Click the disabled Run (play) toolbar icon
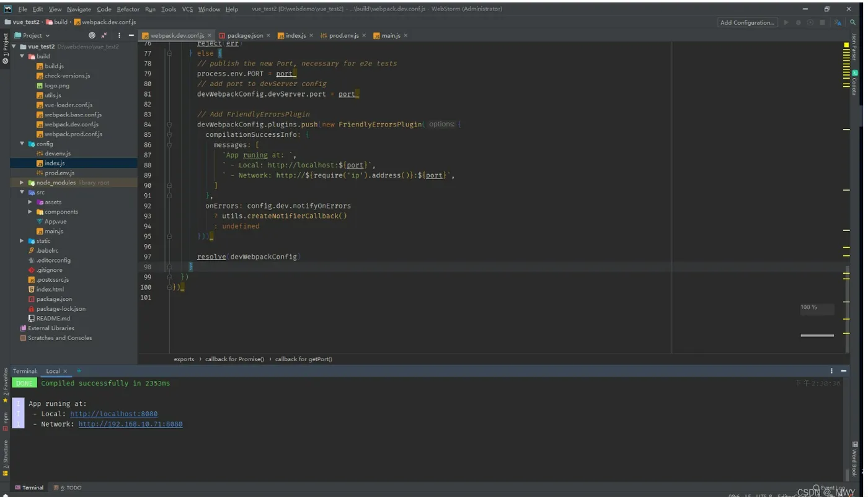The height and width of the screenshot is (498, 868). [x=786, y=22]
